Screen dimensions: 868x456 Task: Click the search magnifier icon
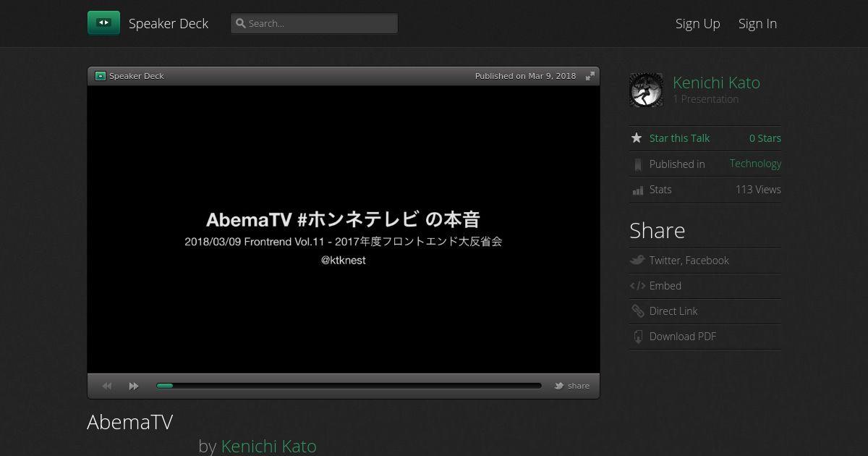click(x=241, y=23)
